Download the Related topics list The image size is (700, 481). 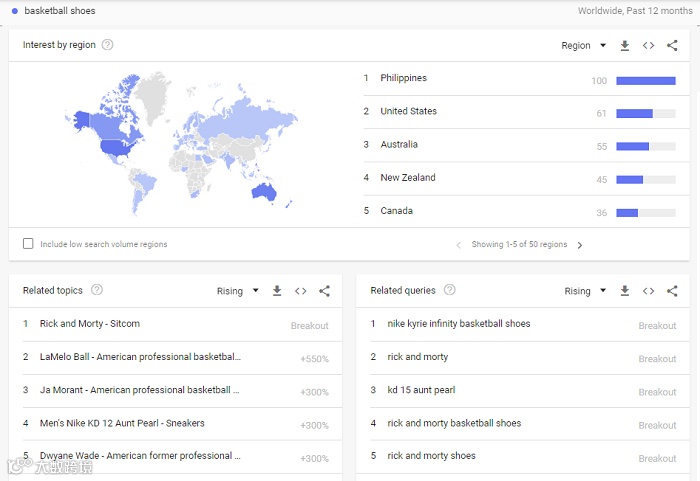tap(277, 291)
